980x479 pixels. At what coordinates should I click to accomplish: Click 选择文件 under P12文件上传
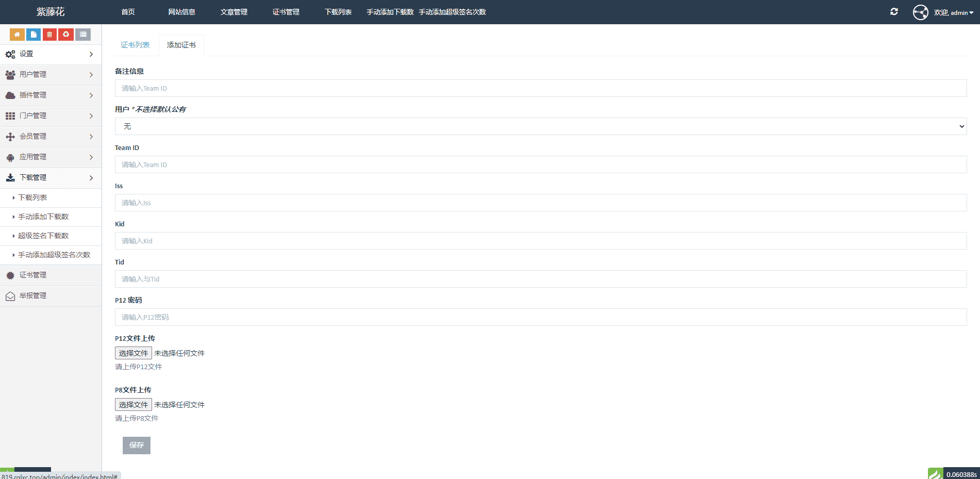tap(134, 353)
